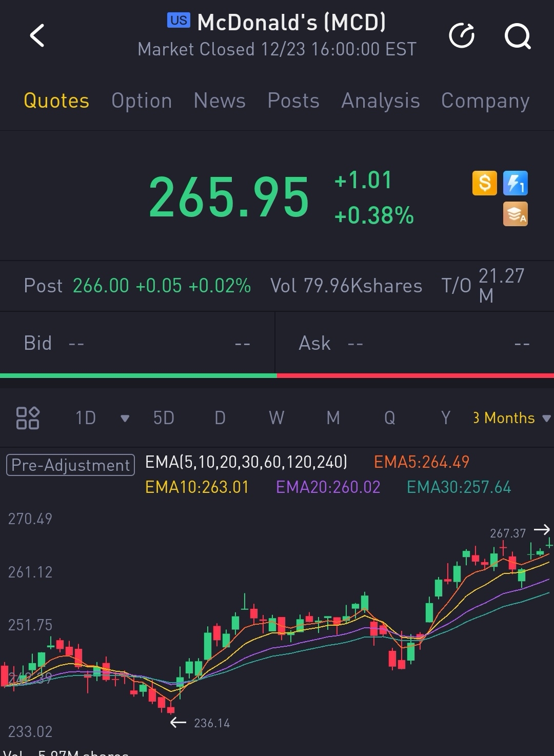Tap the red ask side of ratio bar
This screenshot has height=756, width=554.
click(415, 376)
